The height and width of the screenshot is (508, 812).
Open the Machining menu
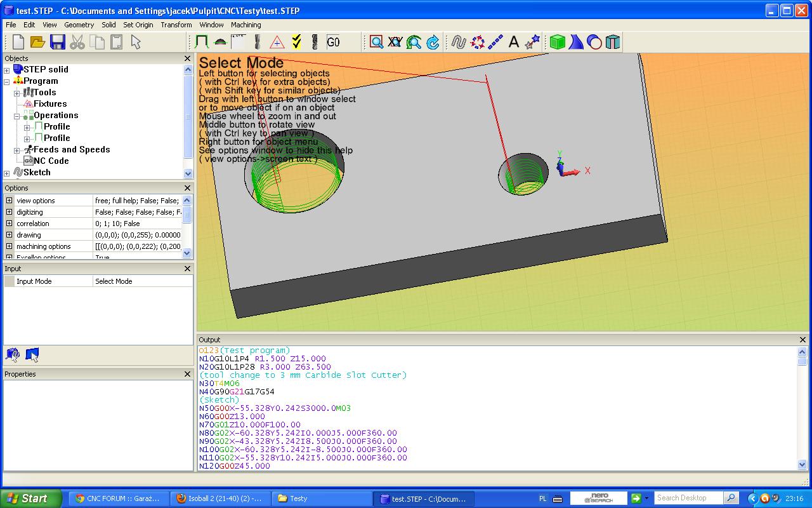click(x=246, y=25)
